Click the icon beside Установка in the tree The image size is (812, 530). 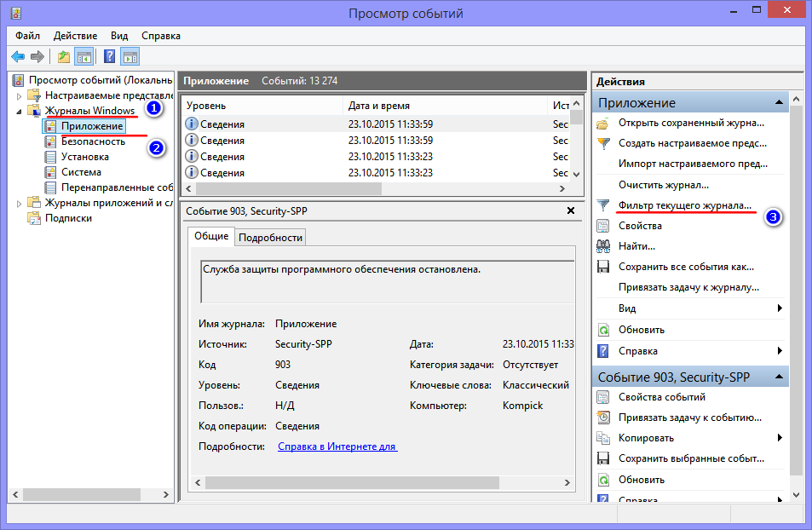point(50,157)
